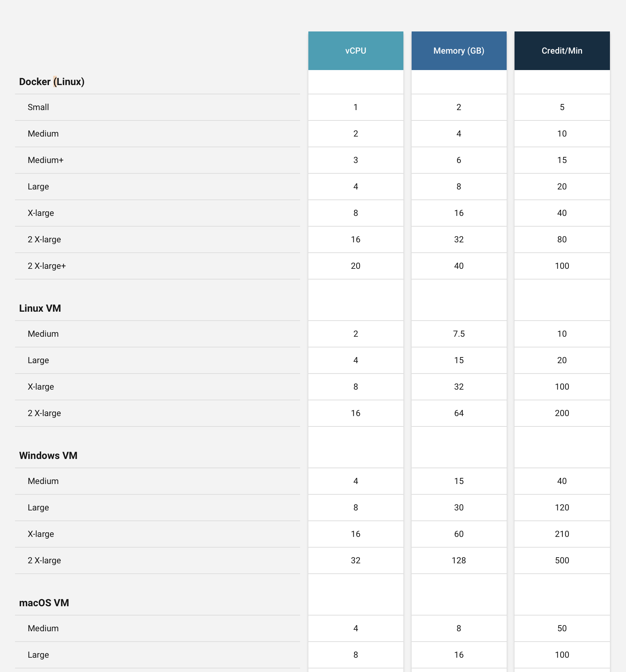
Task: Click the Docker Small row label
Action: (x=38, y=107)
